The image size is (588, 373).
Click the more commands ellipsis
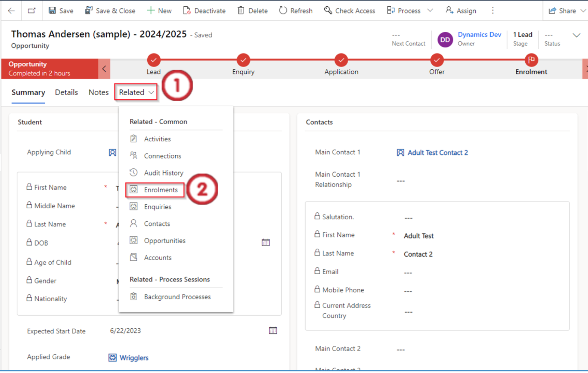pyautogui.click(x=493, y=11)
